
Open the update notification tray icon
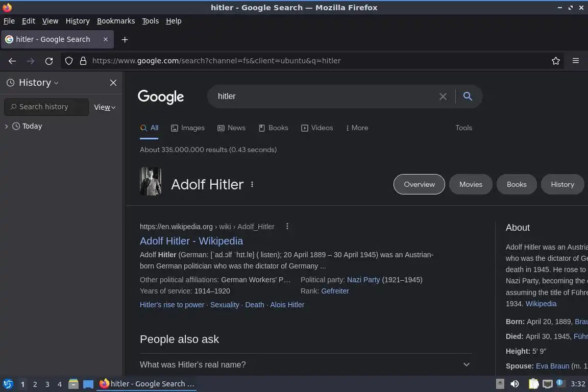(559, 383)
